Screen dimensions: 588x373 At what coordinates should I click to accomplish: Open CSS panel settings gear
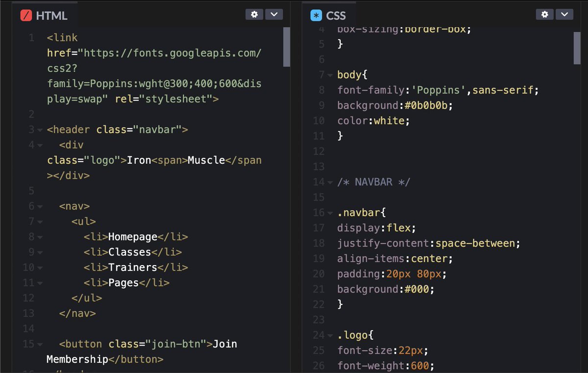544,14
